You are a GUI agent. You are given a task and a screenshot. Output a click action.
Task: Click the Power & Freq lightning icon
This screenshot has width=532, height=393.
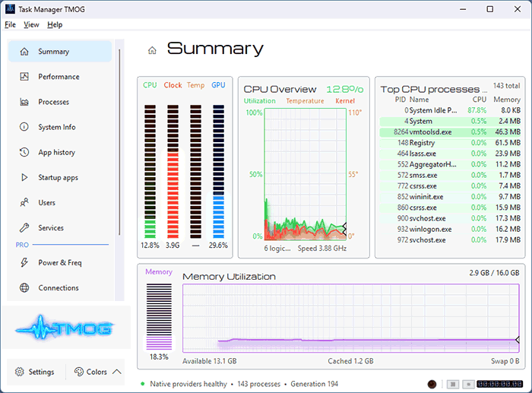pos(24,262)
